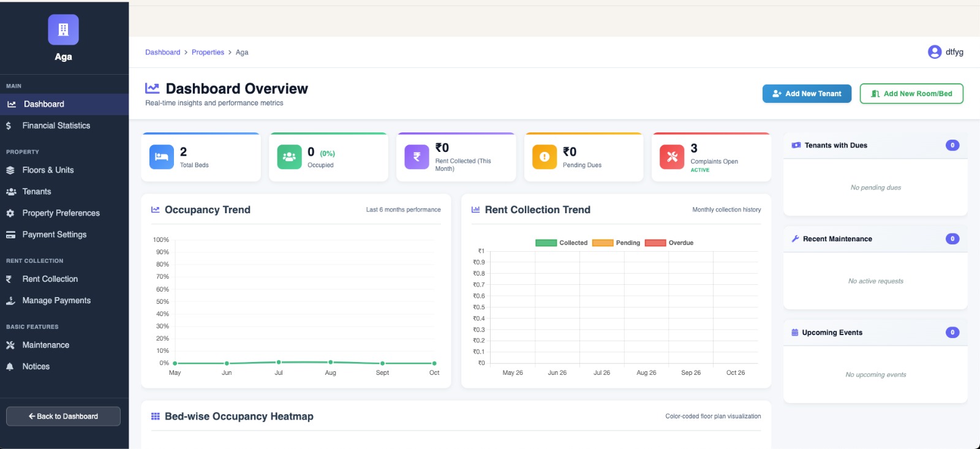Click the Rent Collection Trend bar chart icon
Image resolution: width=980 pixels, height=449 pixels.
[475, 209]
